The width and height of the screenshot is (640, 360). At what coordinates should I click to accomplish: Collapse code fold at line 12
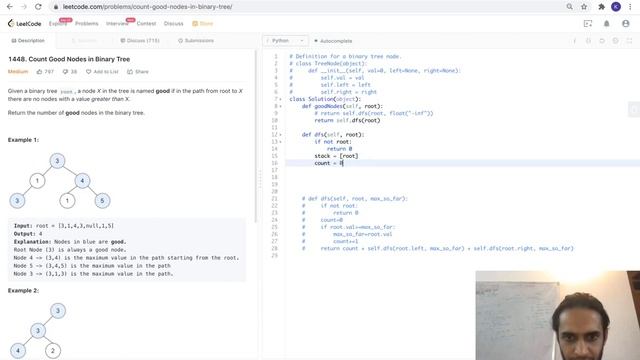280,135
